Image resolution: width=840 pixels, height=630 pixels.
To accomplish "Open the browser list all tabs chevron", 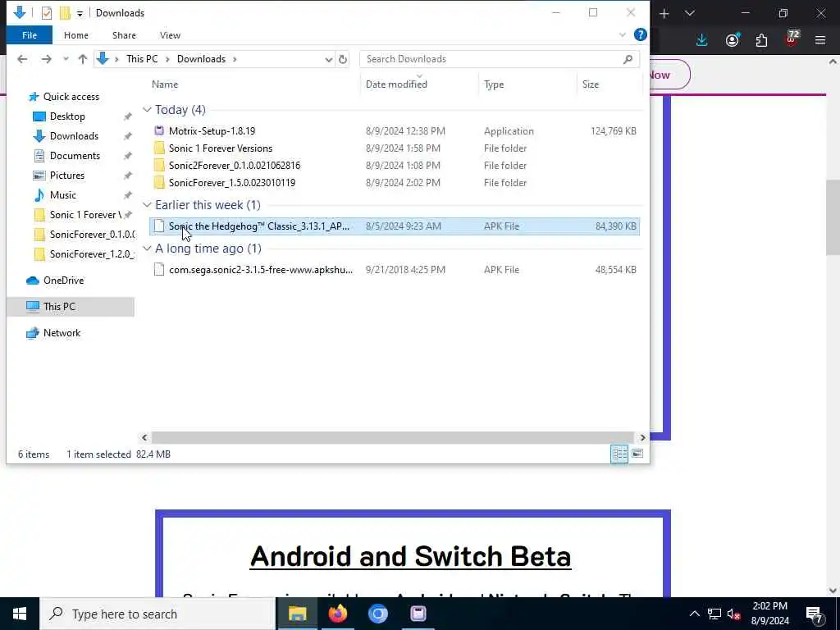I will (x=689, y=13).
